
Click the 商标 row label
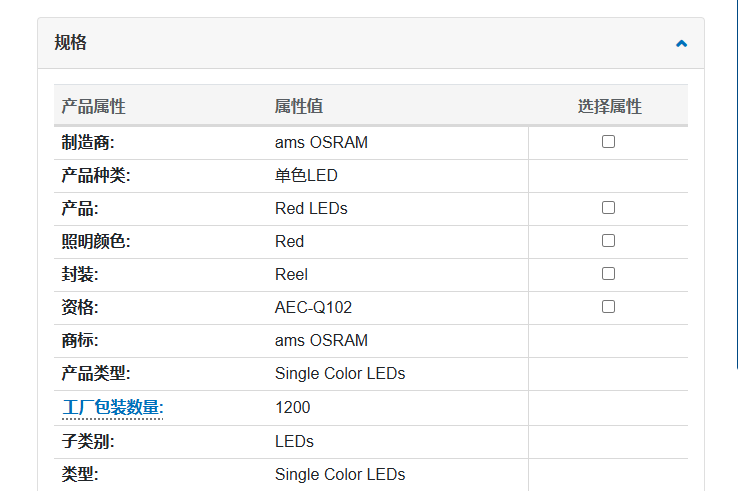[x=79, y=340]
